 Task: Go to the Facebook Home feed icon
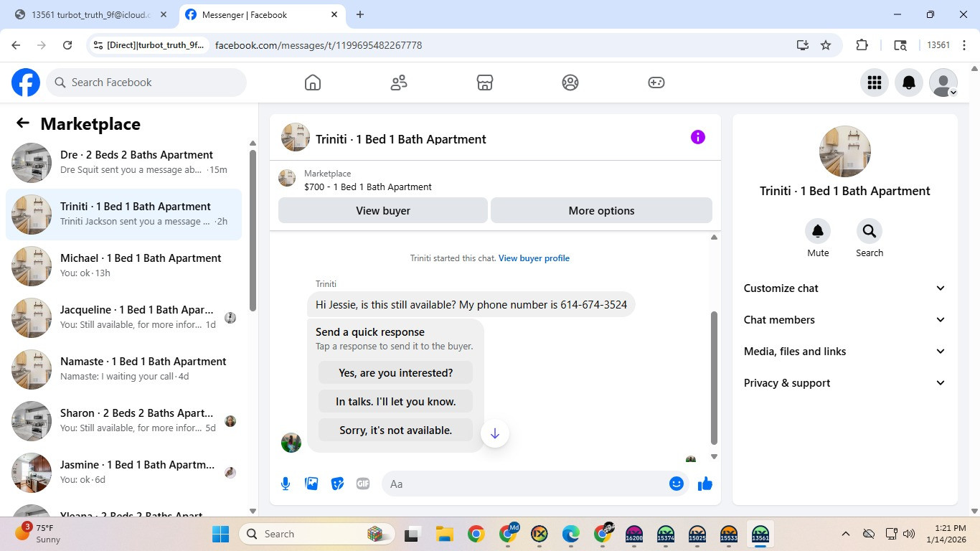[313, 83]
